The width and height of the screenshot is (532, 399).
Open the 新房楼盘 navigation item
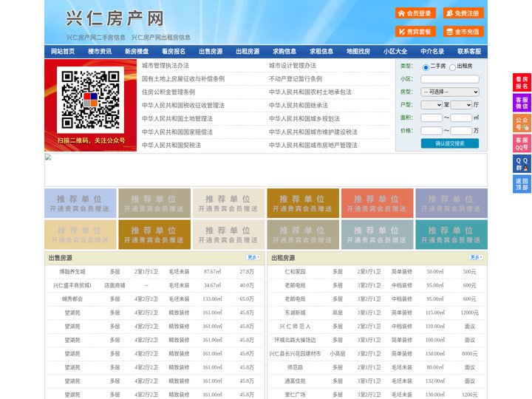click(137, 51)
